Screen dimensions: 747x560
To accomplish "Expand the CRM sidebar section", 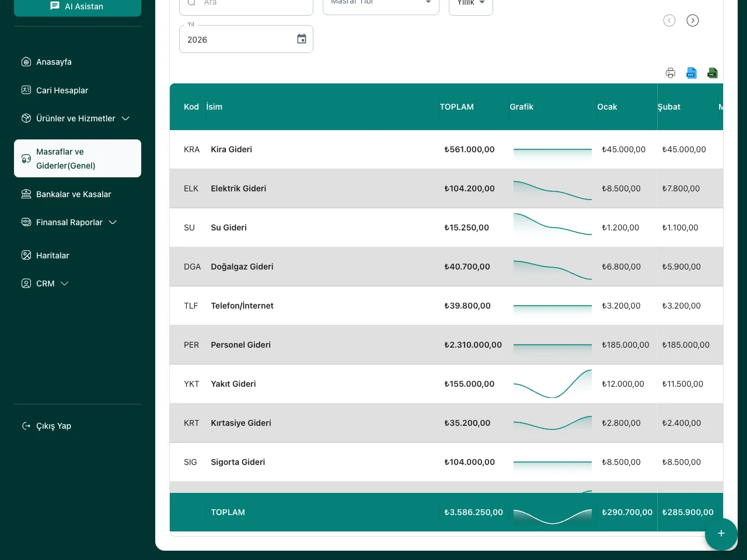I will pos(64,283).
